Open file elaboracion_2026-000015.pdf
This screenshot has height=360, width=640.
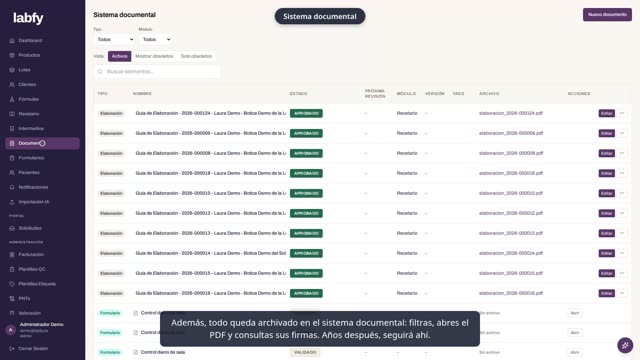[511, 273]
